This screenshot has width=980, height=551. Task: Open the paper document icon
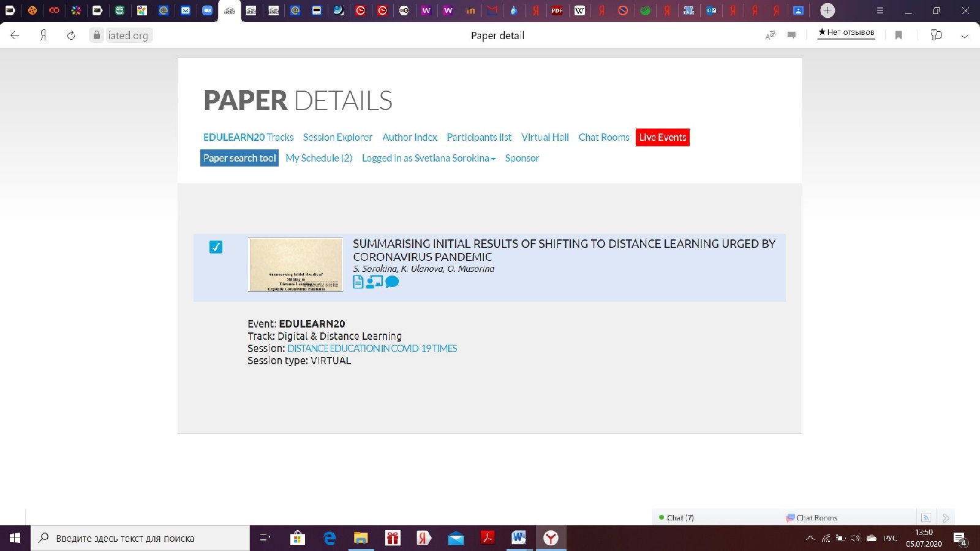(x=358, y=282)
